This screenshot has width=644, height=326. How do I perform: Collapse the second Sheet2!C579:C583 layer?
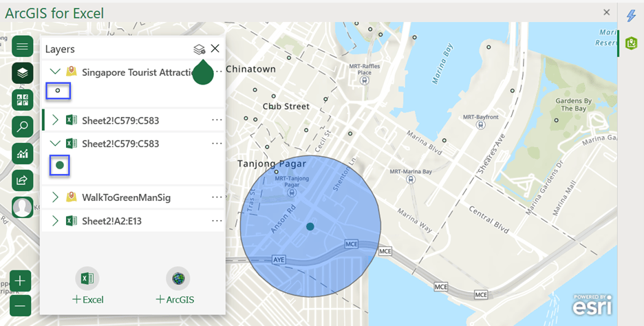[x=55, y=143]
